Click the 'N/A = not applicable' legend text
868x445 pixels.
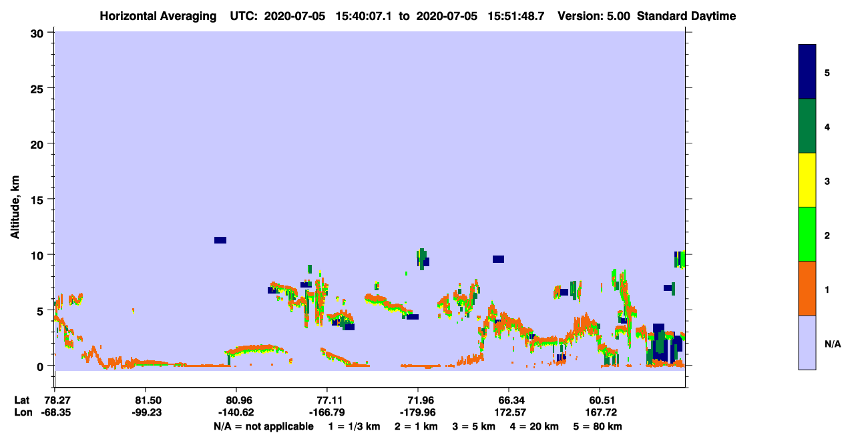point(263,426)
